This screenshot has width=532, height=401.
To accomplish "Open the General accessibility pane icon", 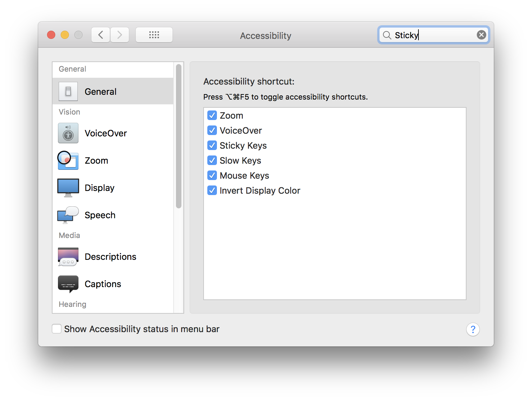I will (x=68, y=91).
